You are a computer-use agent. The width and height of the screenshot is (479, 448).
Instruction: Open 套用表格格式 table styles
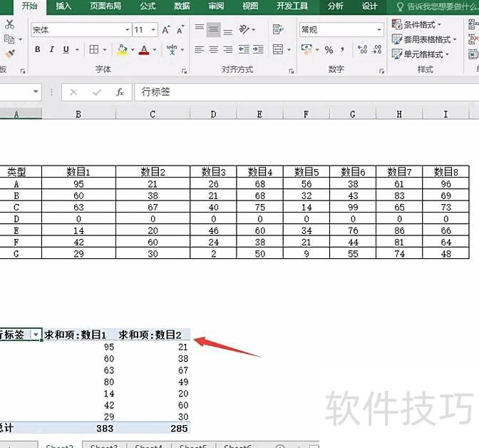click(424, 39)
